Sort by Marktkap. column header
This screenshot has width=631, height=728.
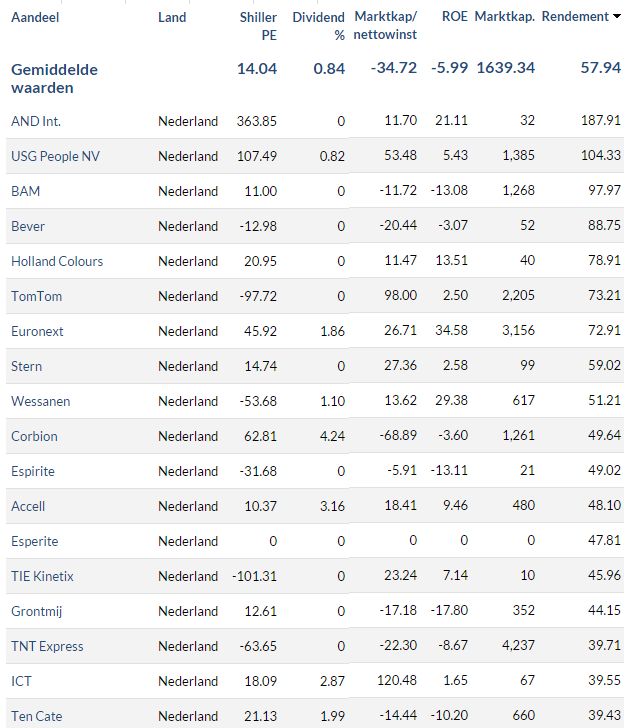pos(504,17)
